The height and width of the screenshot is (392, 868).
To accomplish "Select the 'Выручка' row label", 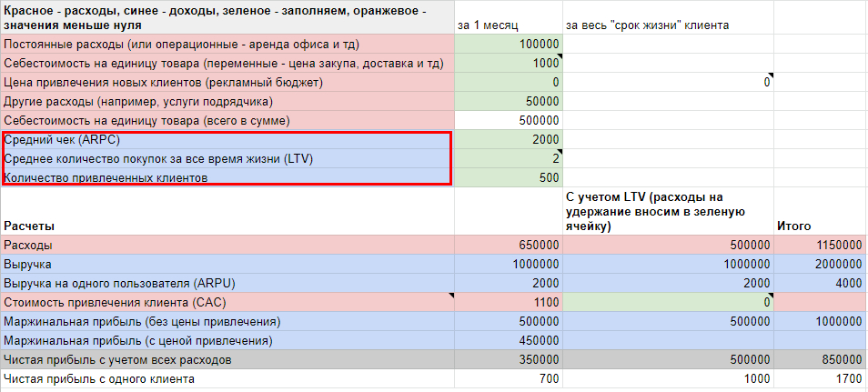I will tap(227, 264).
